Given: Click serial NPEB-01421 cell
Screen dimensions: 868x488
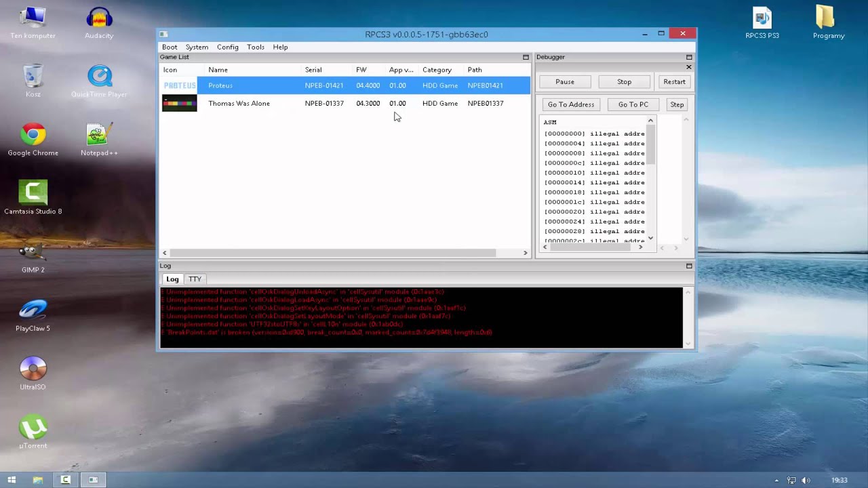Looking at the screenshot, I should pos(324,85).
